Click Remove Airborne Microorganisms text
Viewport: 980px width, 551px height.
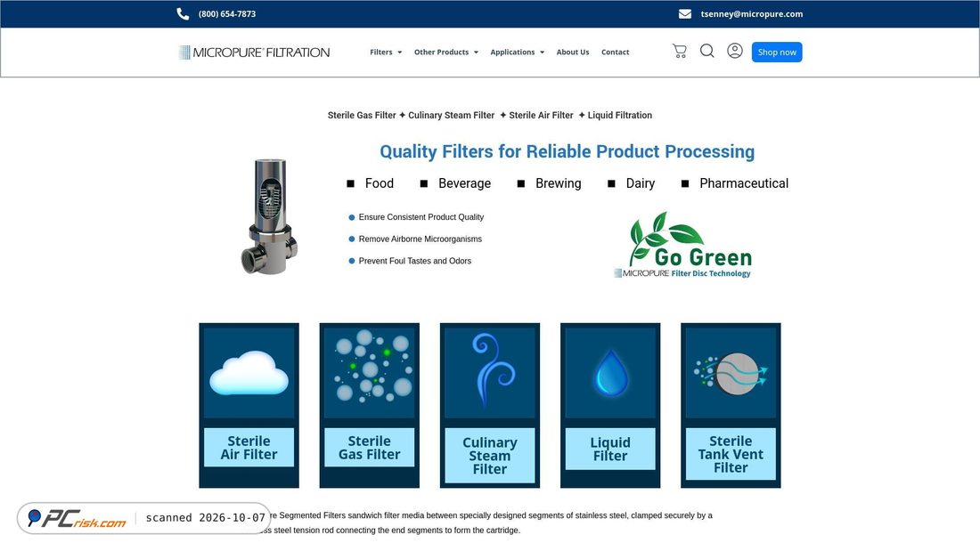(420, 239)
